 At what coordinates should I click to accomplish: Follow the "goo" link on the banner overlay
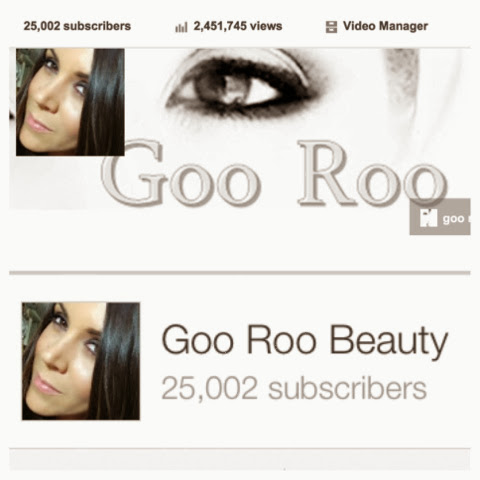tap(454, 219)
